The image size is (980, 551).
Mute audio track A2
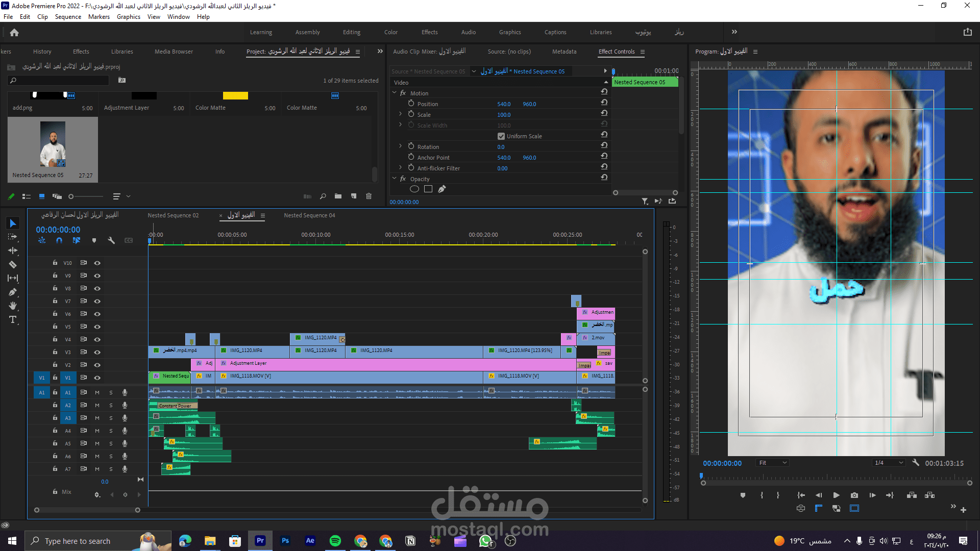click(97, 405)
